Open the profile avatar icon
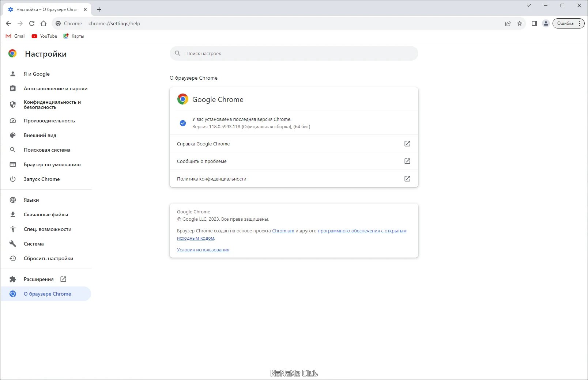 (546, 23)
